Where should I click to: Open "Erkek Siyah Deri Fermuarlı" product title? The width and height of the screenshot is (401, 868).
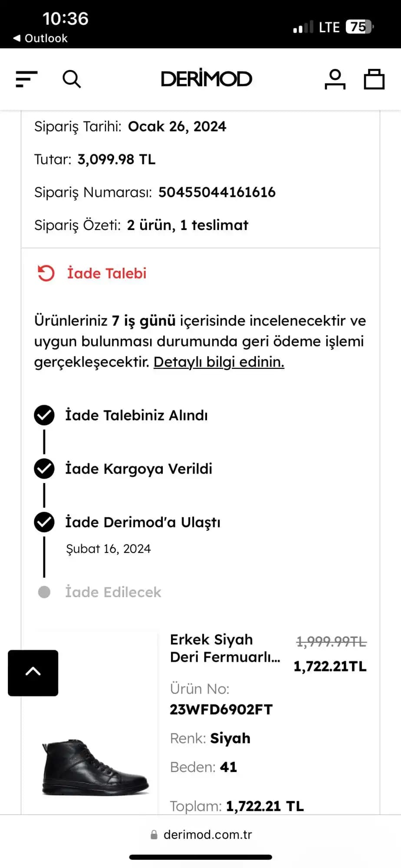click(225, 648)
